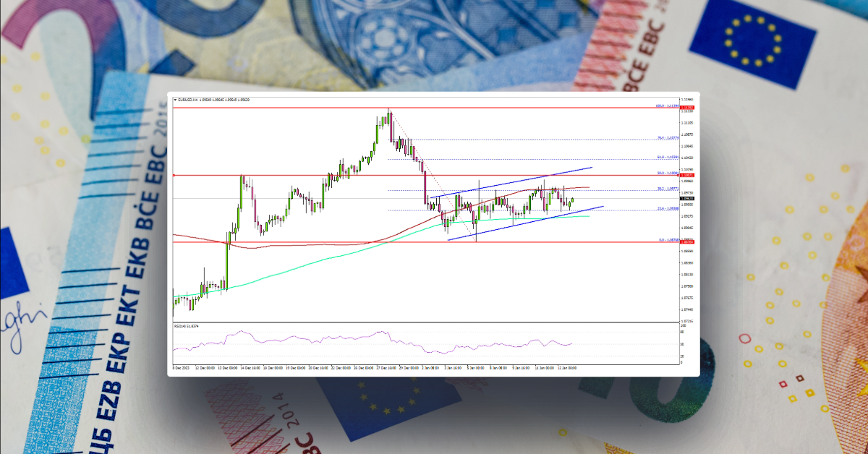868x454 pixels.
Task: Click the red 1.1139 price tag on axis
Action: (686, 106)
